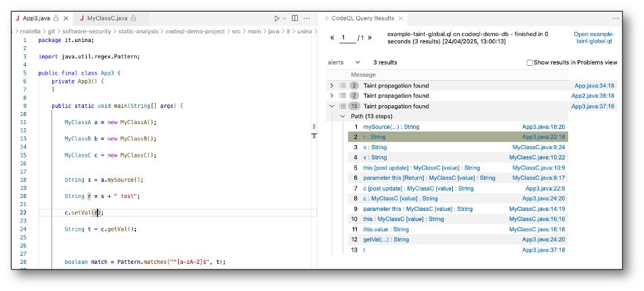Select path step mySource(...) : String
The width and height of the screenshot is (644, 291).
(391, 127)
